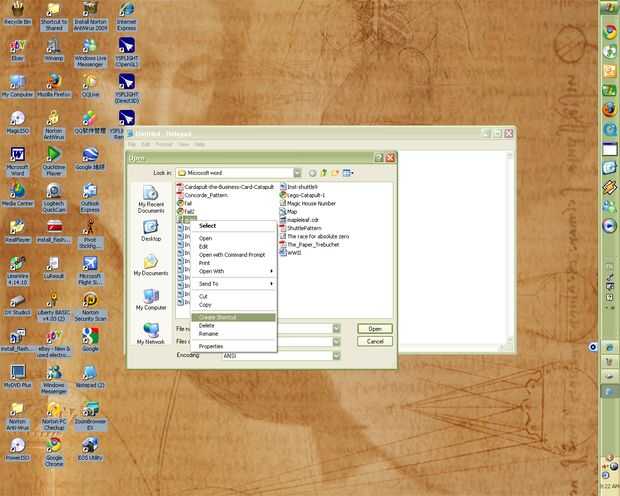Screen dimensions: 620x496
Task: Choose Open in the context menu
Action: tap(233, 239)
